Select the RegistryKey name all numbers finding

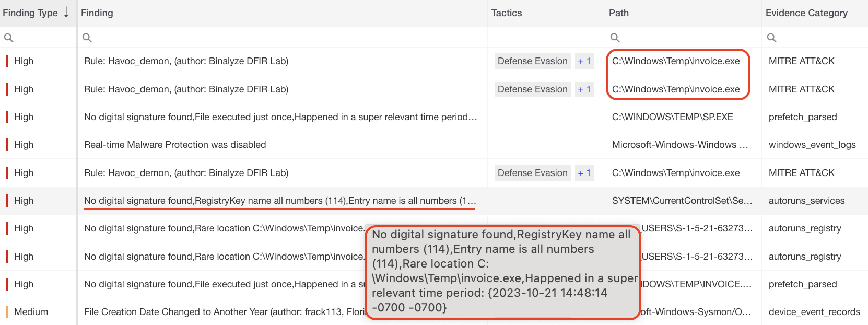279,201
